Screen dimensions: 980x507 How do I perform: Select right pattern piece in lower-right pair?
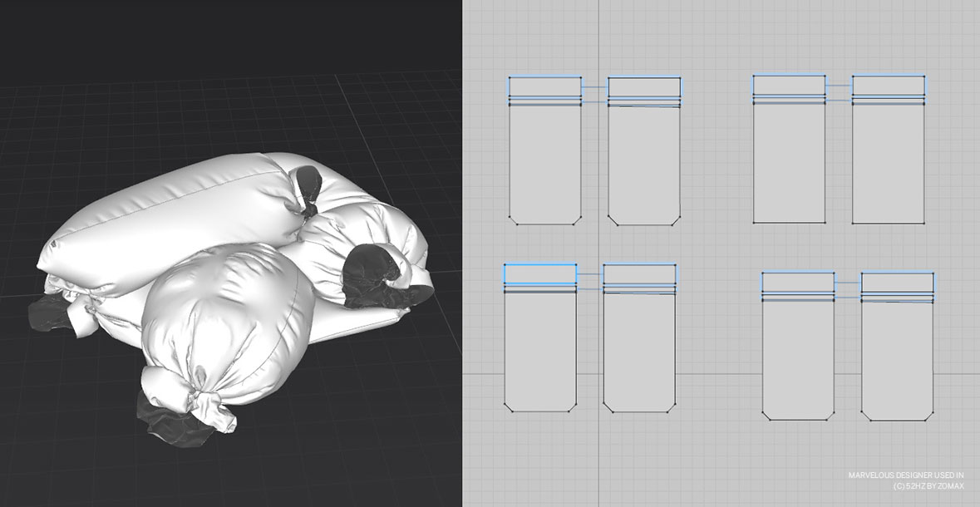click(898, 347)
